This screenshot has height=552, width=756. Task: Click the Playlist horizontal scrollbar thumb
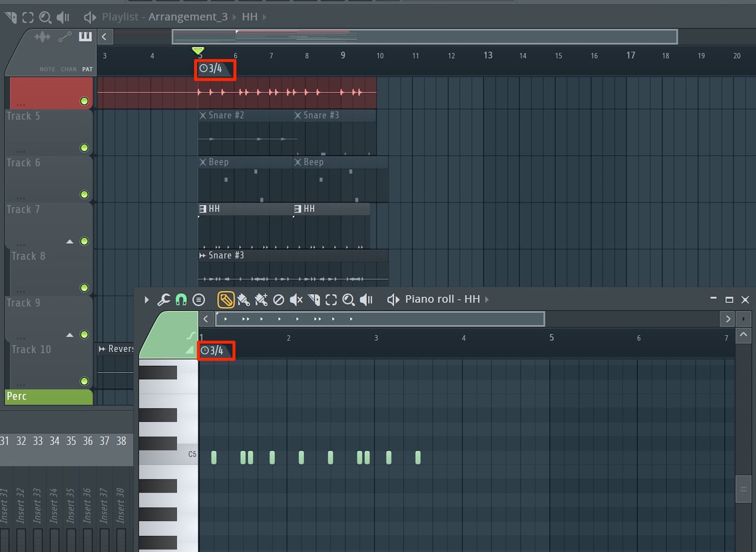(425, 37)
